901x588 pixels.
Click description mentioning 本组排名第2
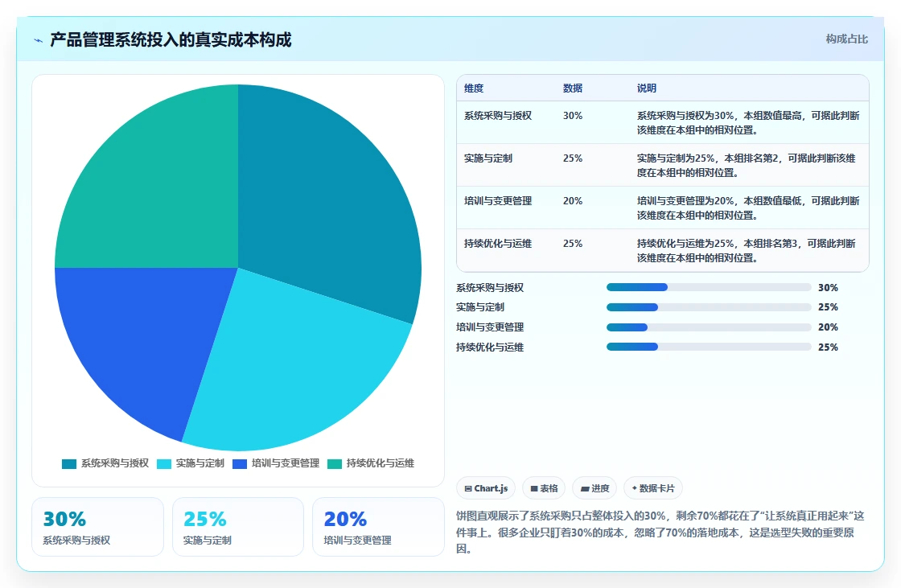pyautogui.click(x=747, y=165)
